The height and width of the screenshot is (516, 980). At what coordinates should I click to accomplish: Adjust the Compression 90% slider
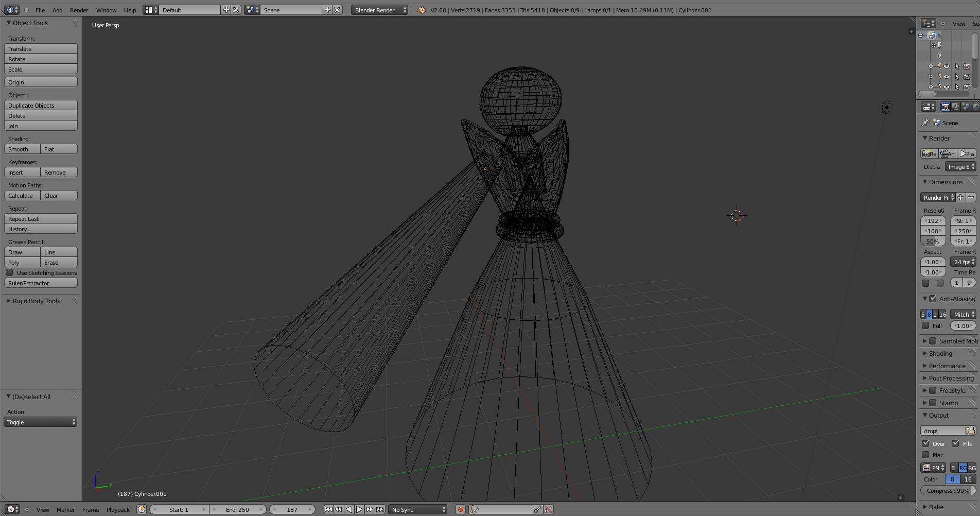pos(948,490)
